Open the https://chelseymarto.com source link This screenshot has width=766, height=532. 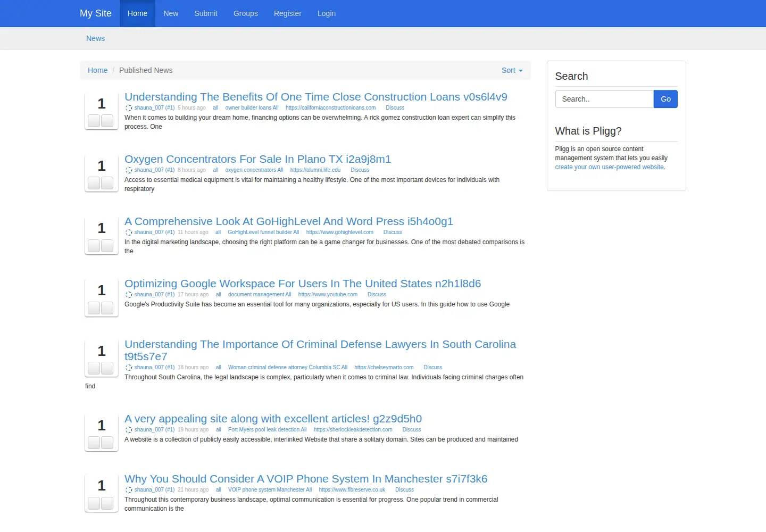click(x=384, y=368)
